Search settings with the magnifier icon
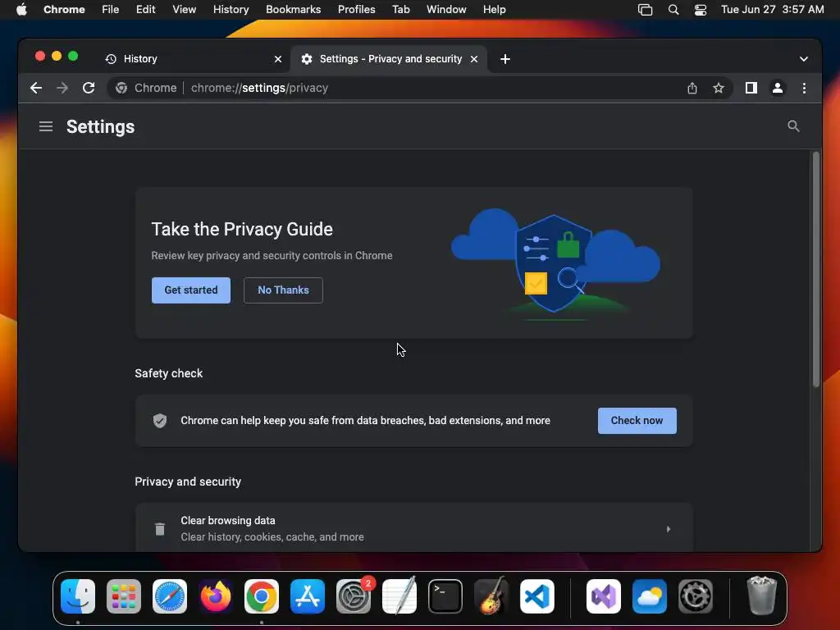Screen dimensions: 840x630 pyautogui.click(x=793, y=126)
